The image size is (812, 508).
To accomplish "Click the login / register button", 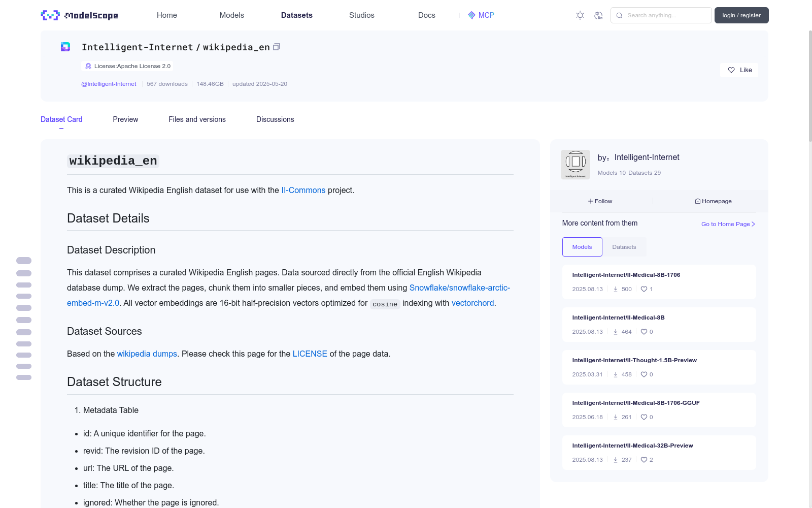I will [741, 15].
